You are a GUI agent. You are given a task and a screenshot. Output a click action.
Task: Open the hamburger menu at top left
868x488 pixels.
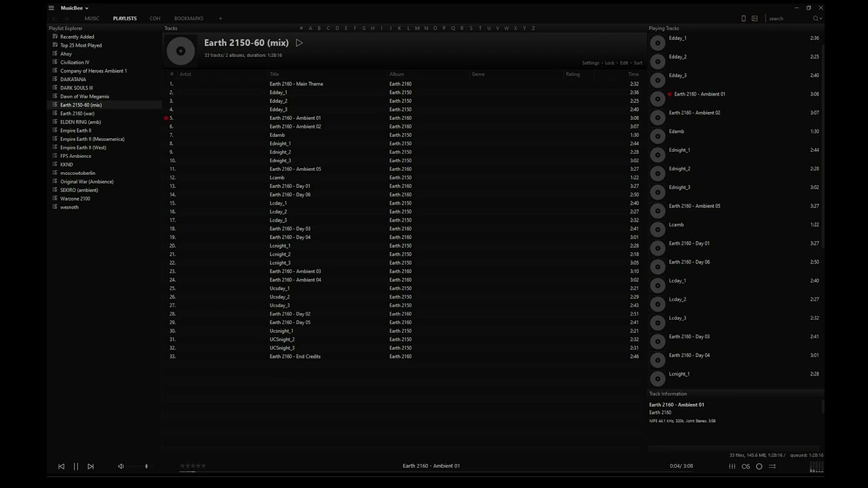click(x=51, y=8)
